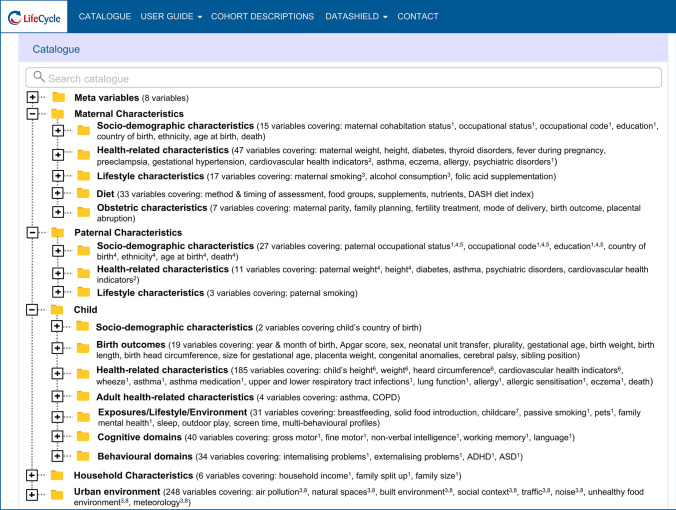
Task: Click the Birth outcomes folder icon
Action: [83, 347]
